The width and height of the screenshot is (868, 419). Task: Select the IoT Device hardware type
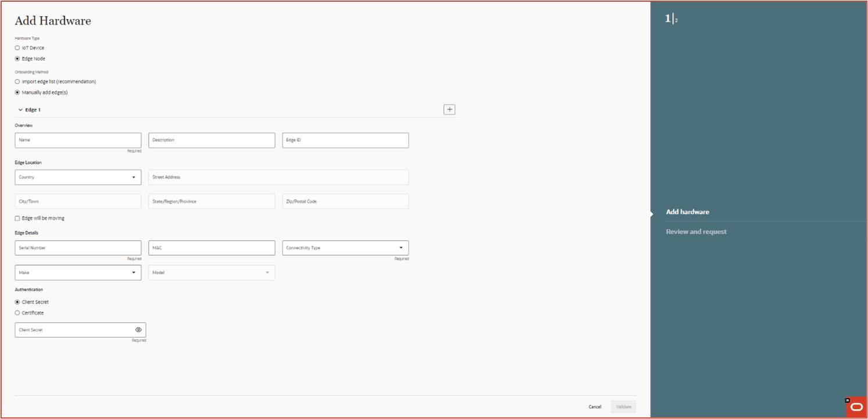(17, 48)
